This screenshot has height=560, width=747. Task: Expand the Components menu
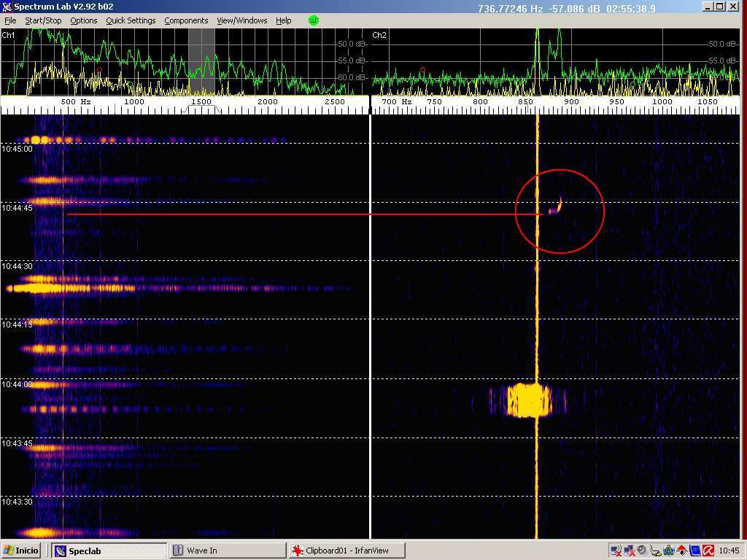186,20
